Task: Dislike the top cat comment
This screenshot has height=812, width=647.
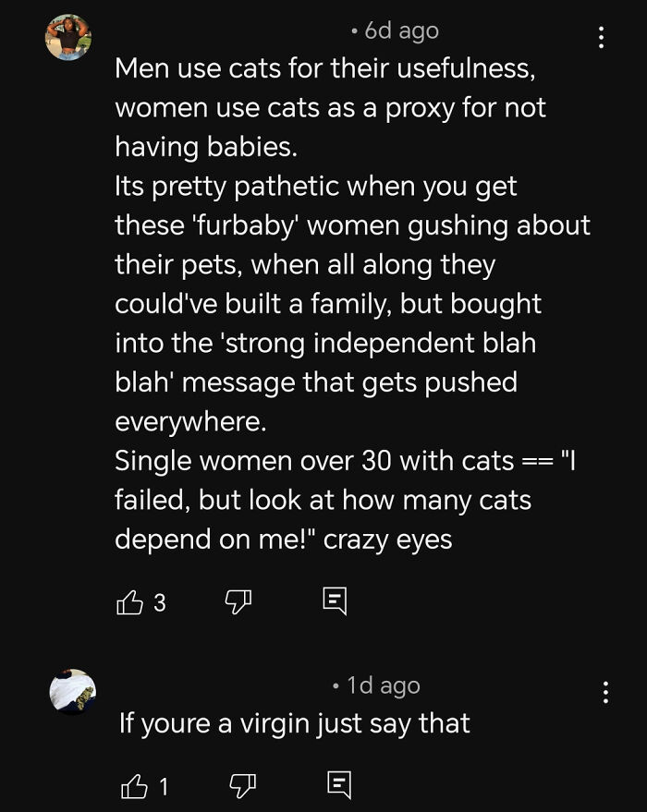Action: pyautogui.click(x=238, y=601)
